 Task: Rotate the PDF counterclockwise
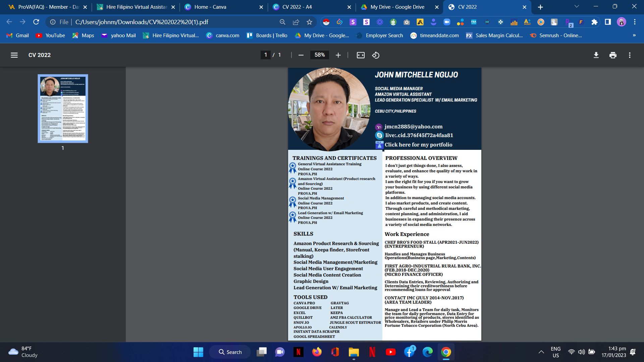click(376, 55)
